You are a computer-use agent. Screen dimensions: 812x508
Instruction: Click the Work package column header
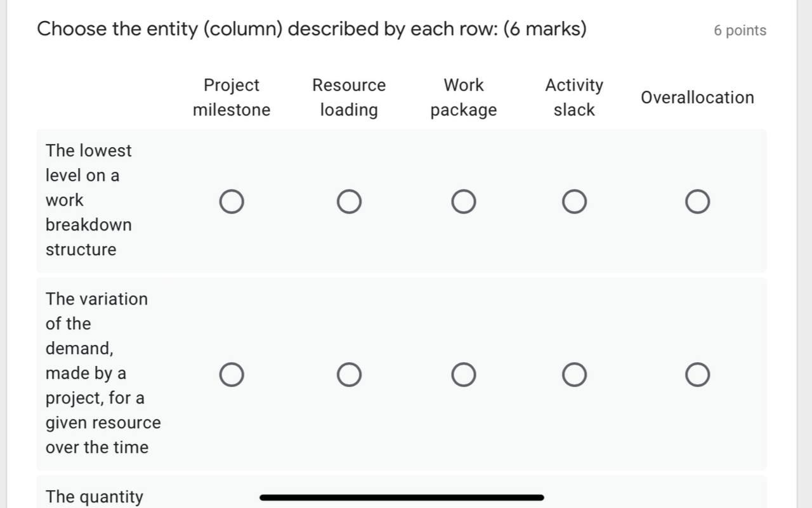(463, 97)
